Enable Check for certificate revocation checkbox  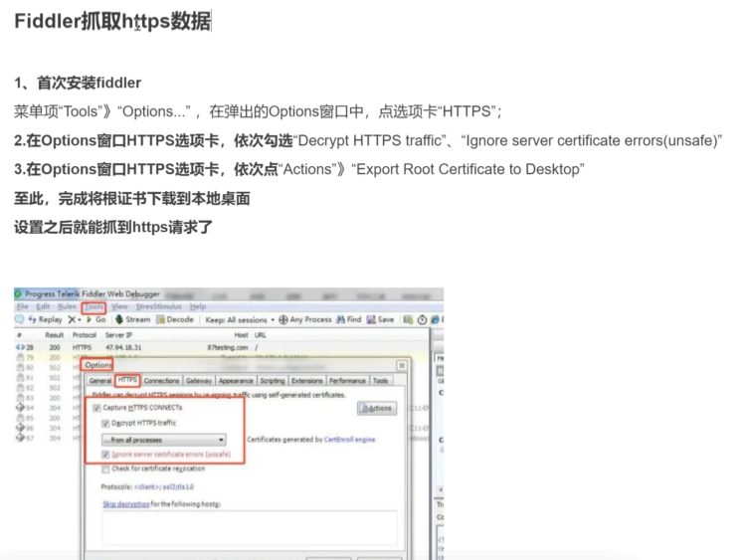(105, 469)
